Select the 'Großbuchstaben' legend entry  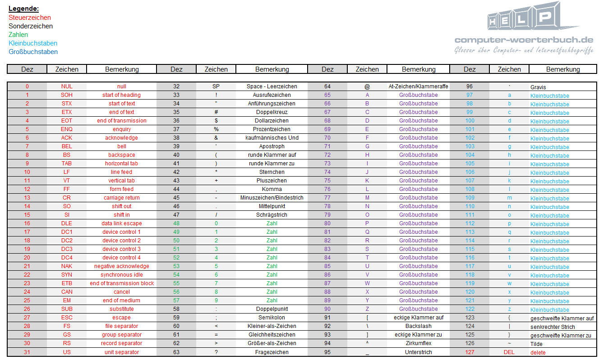[x=33, y=52]
